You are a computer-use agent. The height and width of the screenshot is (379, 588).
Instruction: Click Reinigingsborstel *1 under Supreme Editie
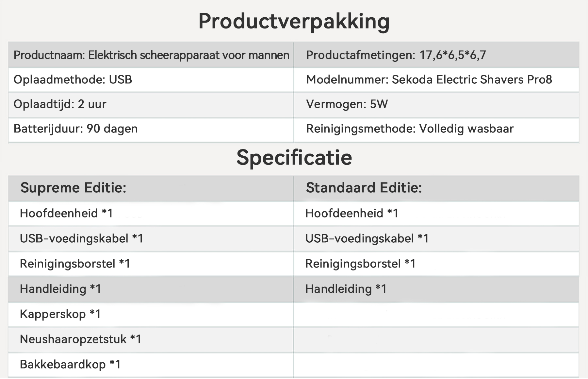point(75,264)
